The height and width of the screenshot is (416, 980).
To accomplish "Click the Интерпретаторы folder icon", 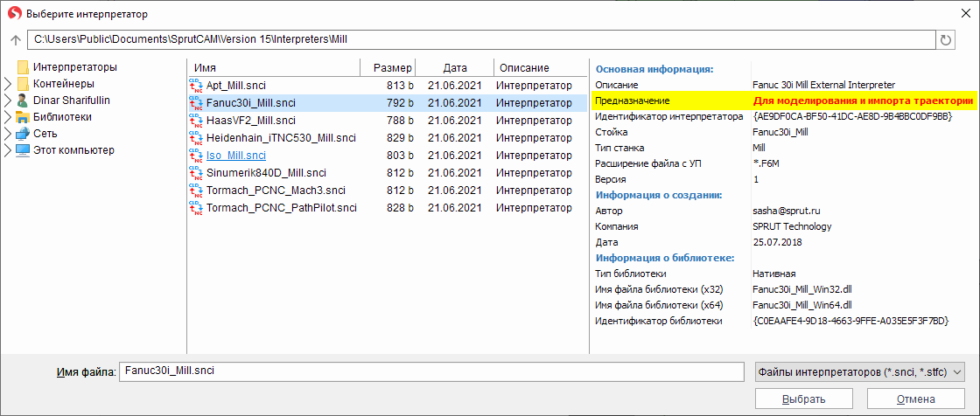I will pyautogui.click(x=23, y=66).
